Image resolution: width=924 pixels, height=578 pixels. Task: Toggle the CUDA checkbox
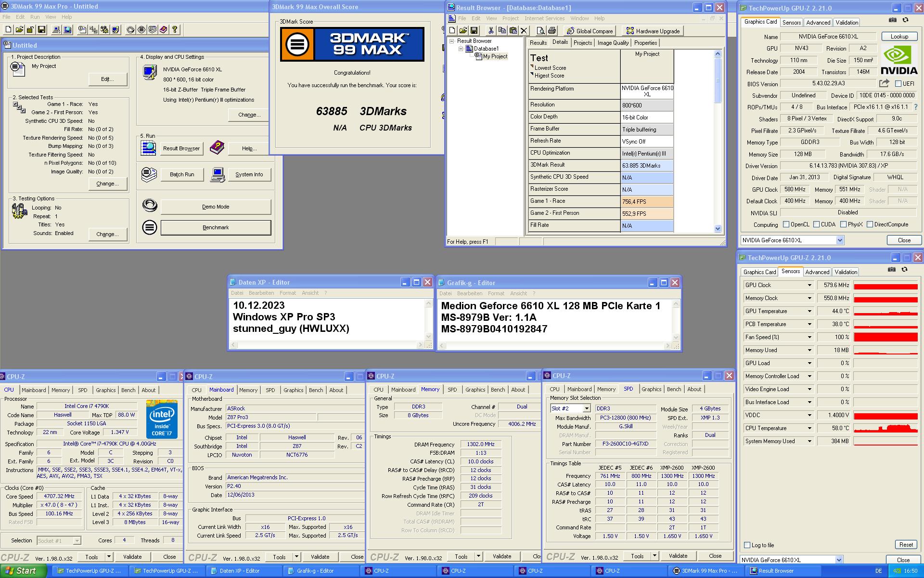(x=816, y=224)
